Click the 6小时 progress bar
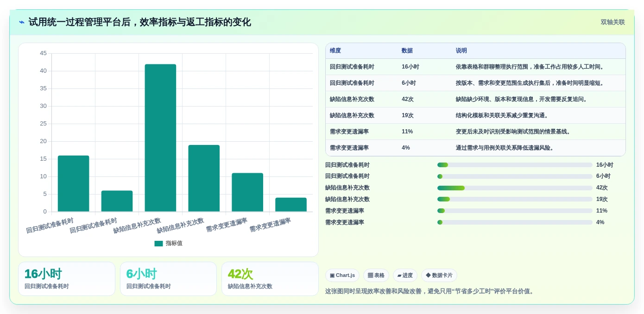 [x=515, y=176]
